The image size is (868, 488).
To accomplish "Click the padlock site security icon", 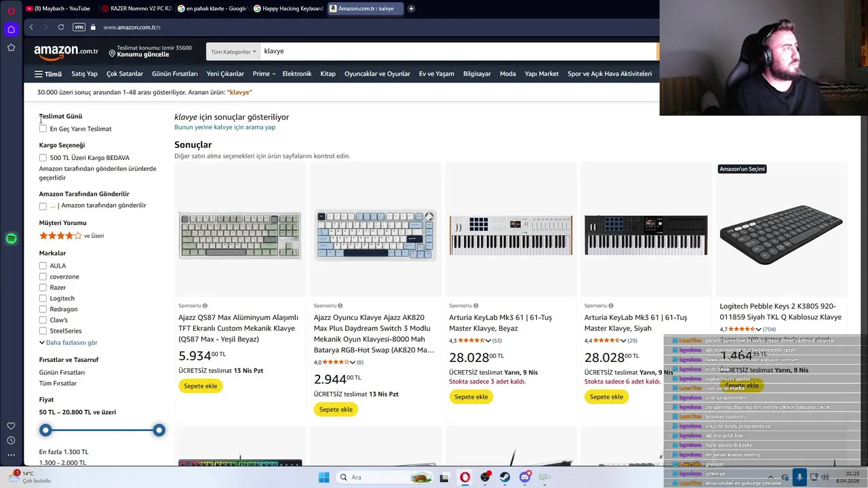I will (93, 27).
